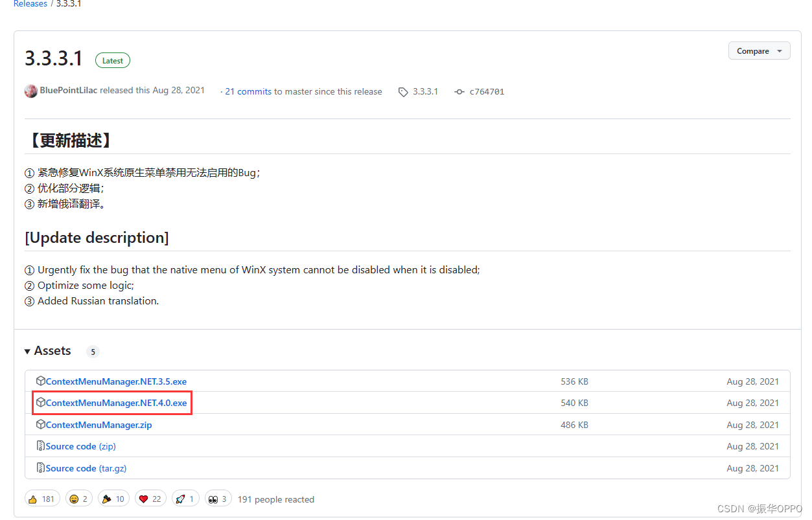Click the released this Aug 28, 2021 date
The width and height of the screenshot is (812, 520).
[x=178, y=91]
